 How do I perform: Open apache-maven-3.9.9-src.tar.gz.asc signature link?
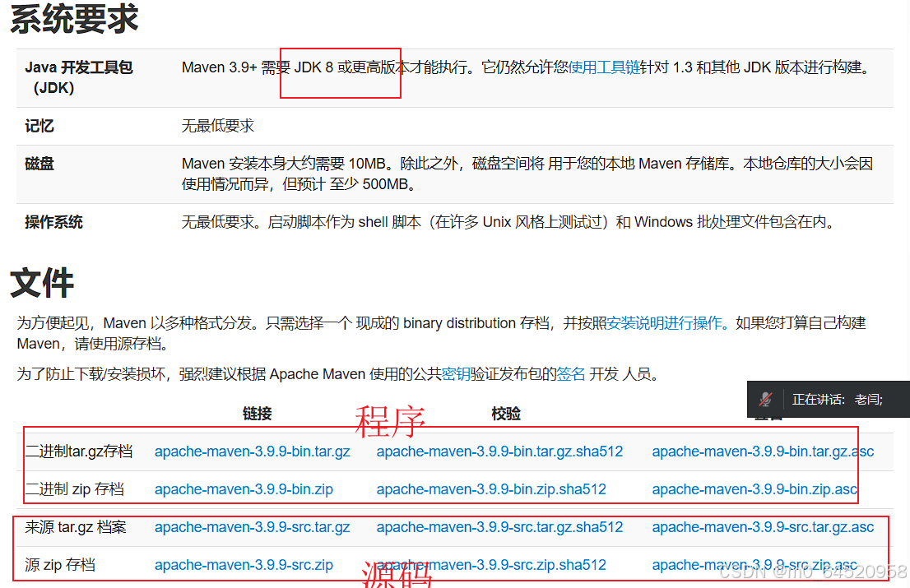tap(764, 527)
